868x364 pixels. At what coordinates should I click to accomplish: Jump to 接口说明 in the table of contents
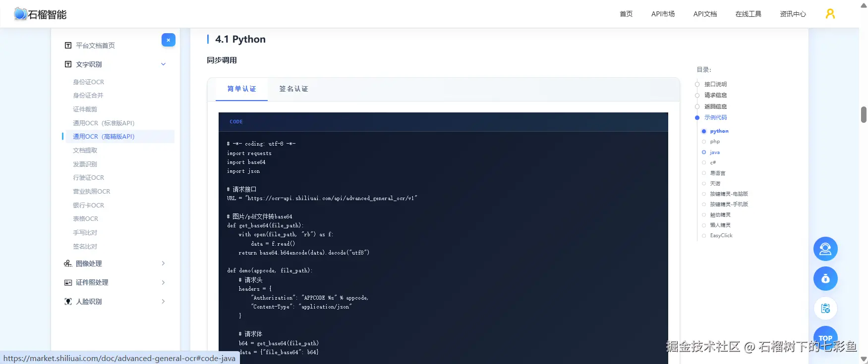click(715, 84)
